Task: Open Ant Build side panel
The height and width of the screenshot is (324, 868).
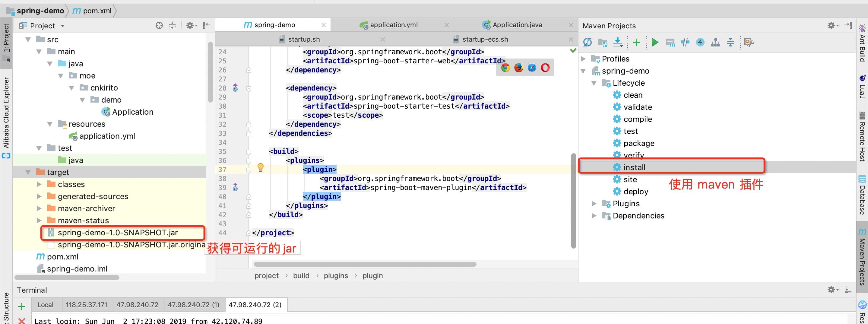Action: (862, 43)
